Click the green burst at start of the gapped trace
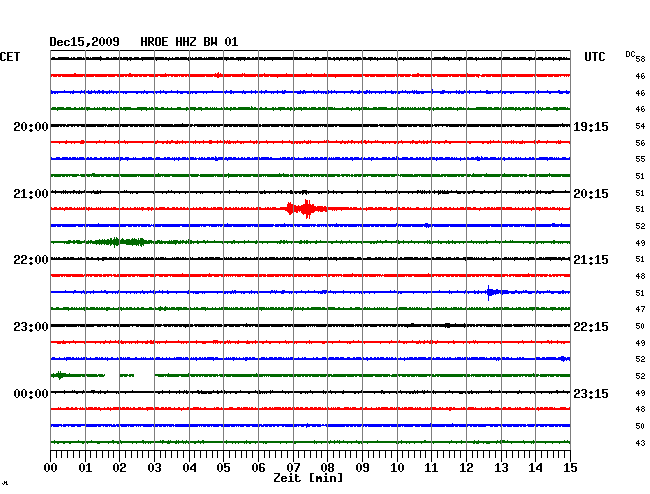Image resolution: width=650 pixels, height=494 pixels. (x=60, y=375)
